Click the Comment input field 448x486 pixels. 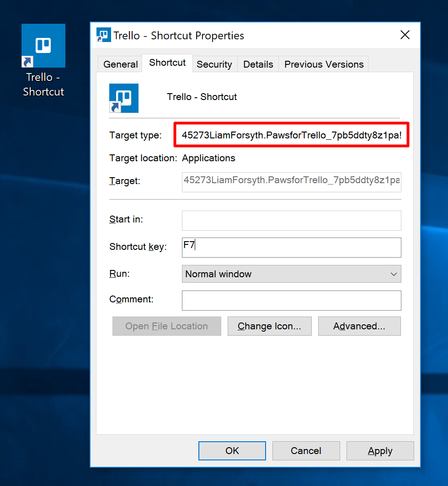291,301
